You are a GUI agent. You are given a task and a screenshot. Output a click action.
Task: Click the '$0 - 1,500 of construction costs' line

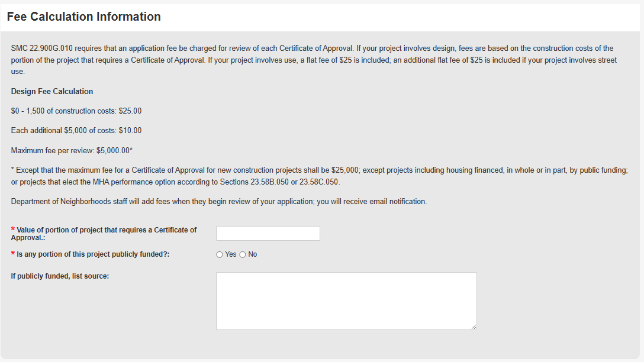click(76, 111)
